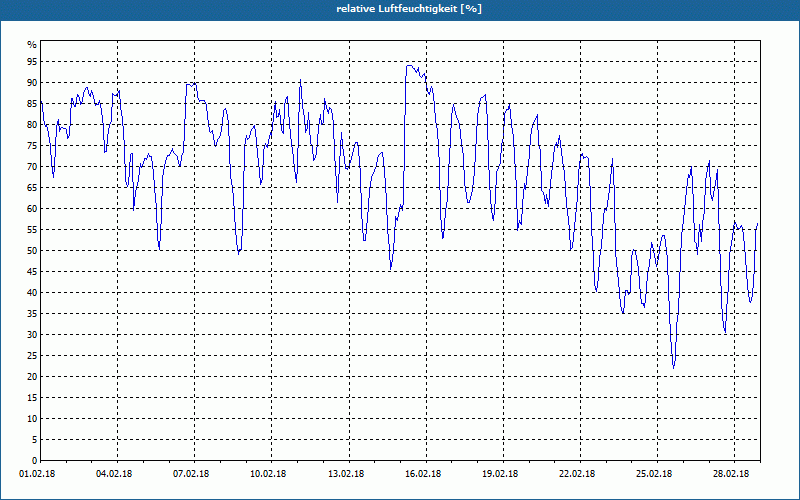Viewport: 800px width, 500px height.
Task: Click the y-axis value 15
Action: 32,397
